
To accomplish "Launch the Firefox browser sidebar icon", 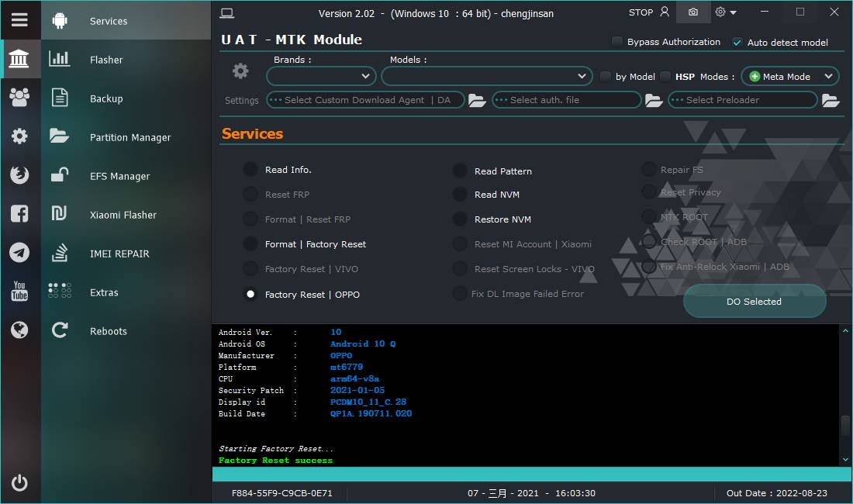I will pos(19,174).
